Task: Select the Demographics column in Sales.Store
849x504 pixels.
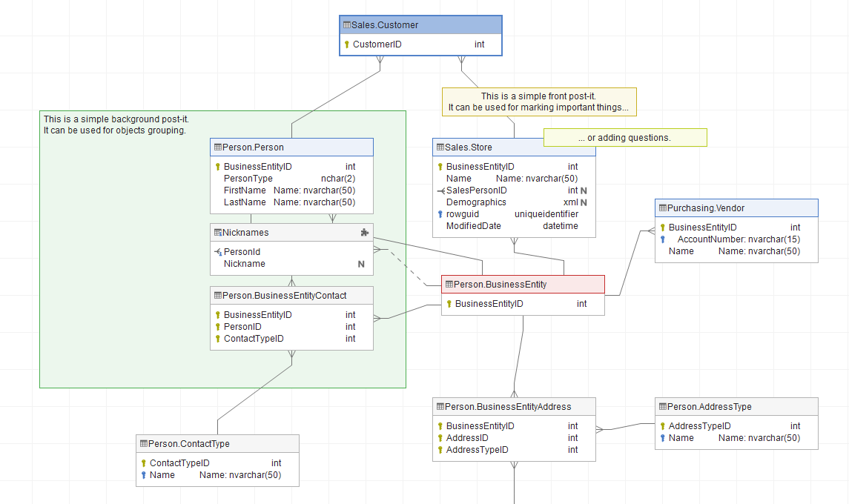Action: tap(476, 202)
